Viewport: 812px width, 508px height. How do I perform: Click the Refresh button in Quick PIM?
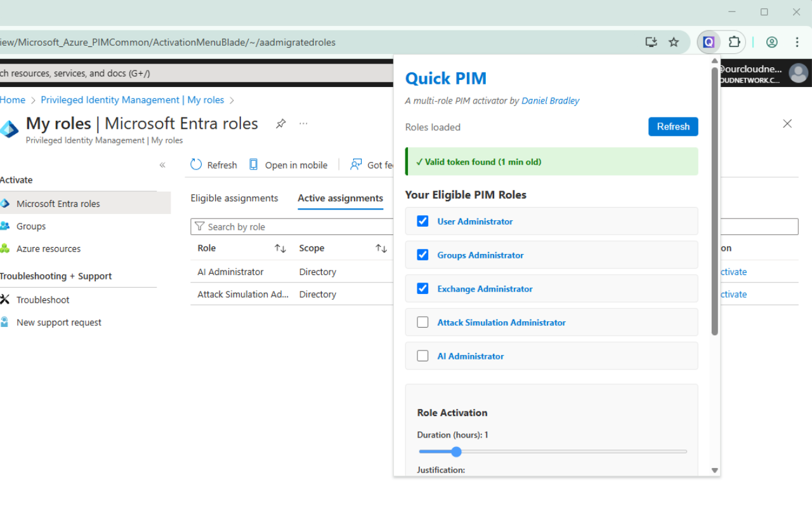pyautogui.click(x=673, y=126)
